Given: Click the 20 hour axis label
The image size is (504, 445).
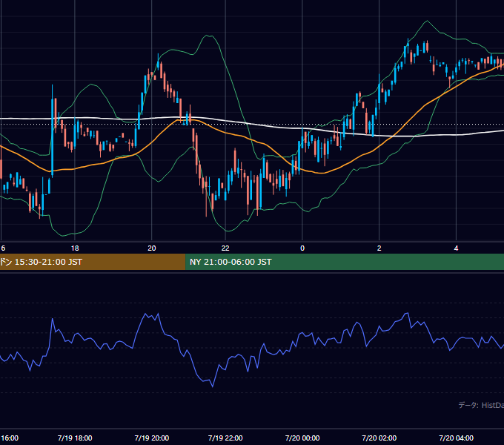Looking at the screenshot, I should pyautogui.click(x=152, y=248).
